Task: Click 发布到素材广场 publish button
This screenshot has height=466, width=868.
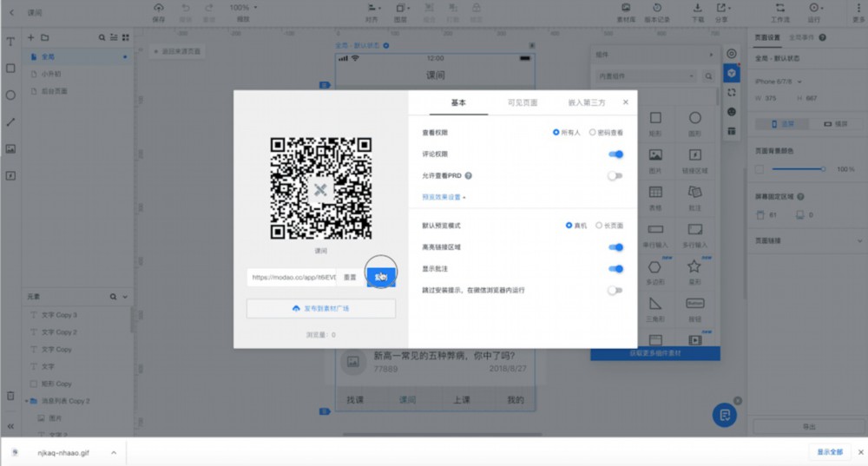Action: (x=321, y=308)
